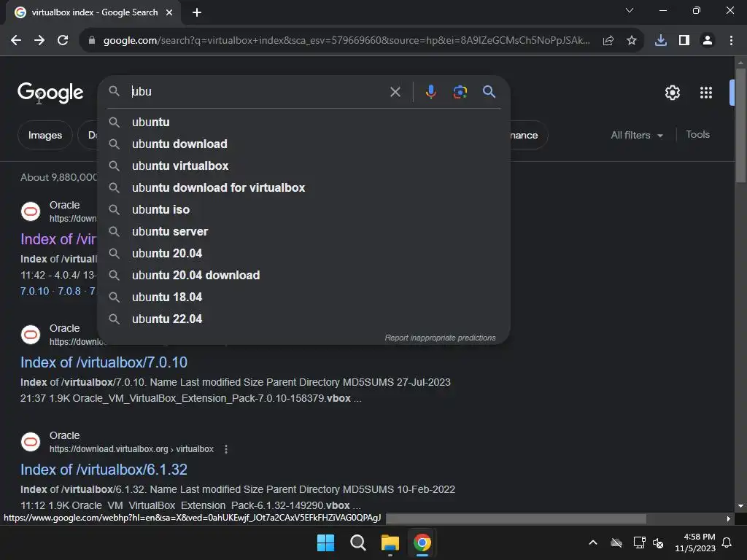Choose suggestion 'ubuntu 20.04 download'
The height and width of the screenshot is (560, 747).
click(x=303, y=275)
